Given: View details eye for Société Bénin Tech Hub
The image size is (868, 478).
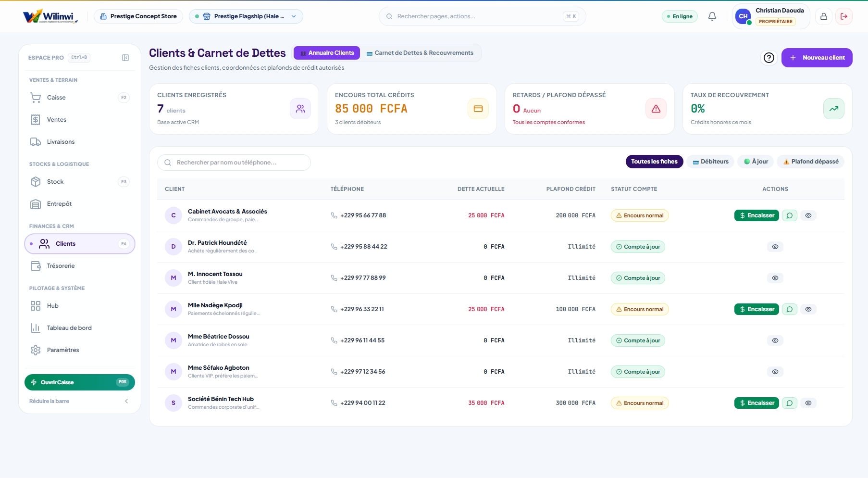Looking at the screenshot, I should pyautogui.click(x=808, y=403).
